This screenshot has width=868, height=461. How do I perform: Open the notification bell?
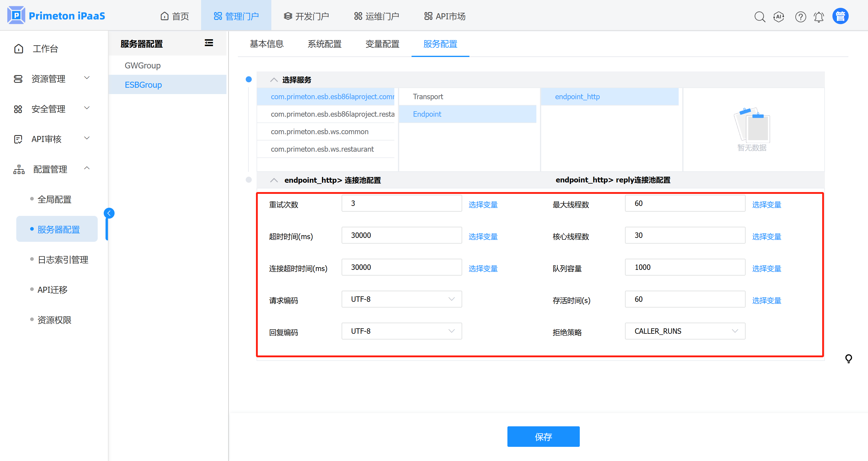click(819, 17)
